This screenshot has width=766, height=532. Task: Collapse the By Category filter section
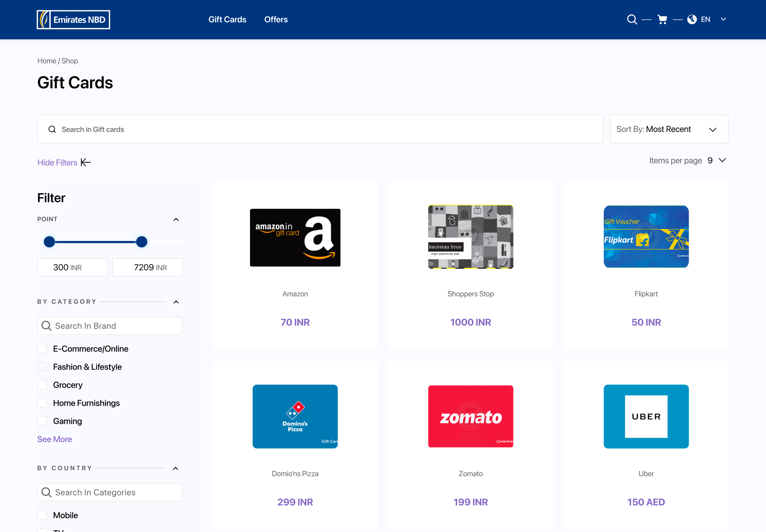click(x=176, y=302)
